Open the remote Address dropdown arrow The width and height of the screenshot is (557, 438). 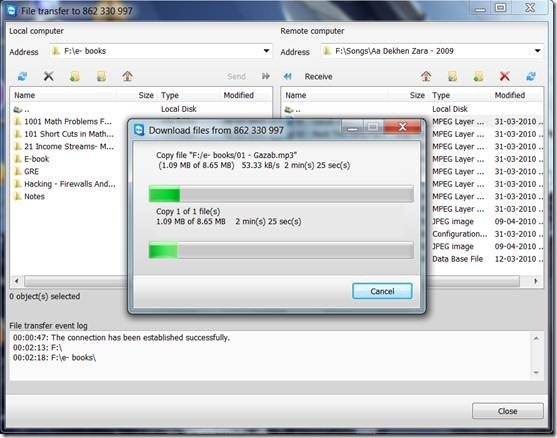pyautogui.click(x=537, y=51)
